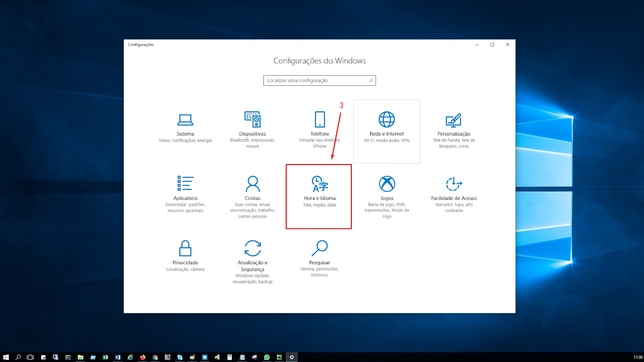Open taskbar search magnifier

tap(18, 357)
